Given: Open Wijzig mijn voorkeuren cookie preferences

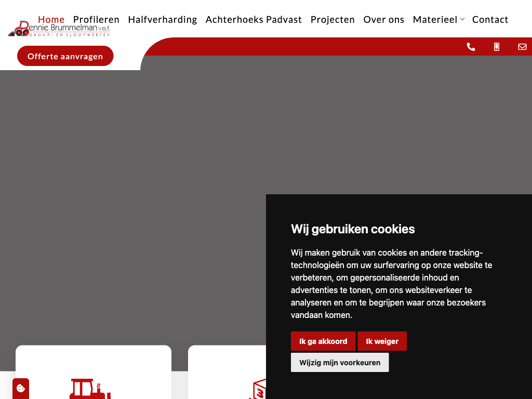Looking at the screenshot, I should (x=340, y=363).
